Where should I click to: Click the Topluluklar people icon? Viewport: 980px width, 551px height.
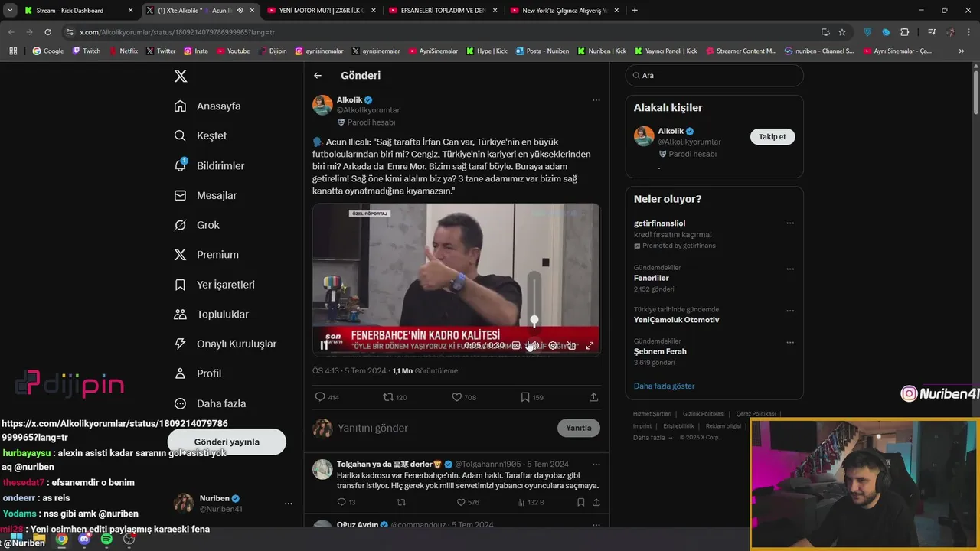click(x=180, y=315)
